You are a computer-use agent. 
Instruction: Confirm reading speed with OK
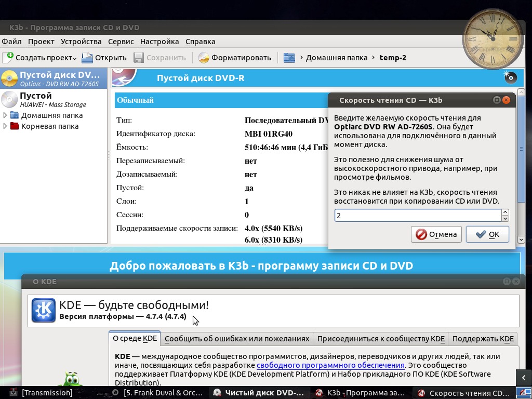(487, 234)
